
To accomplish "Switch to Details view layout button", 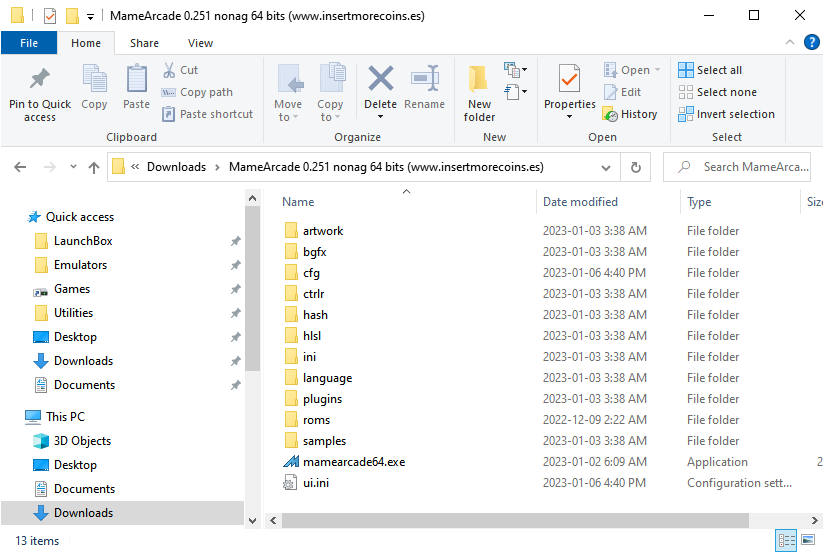I will coord(786,540).
